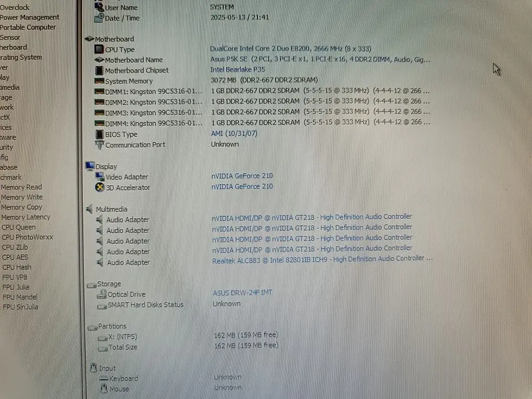This screenshot has width=532, height=399.
Task: Click the DIMM3 memory module icon
Action: pyautogui.click(x=99, y=112)
